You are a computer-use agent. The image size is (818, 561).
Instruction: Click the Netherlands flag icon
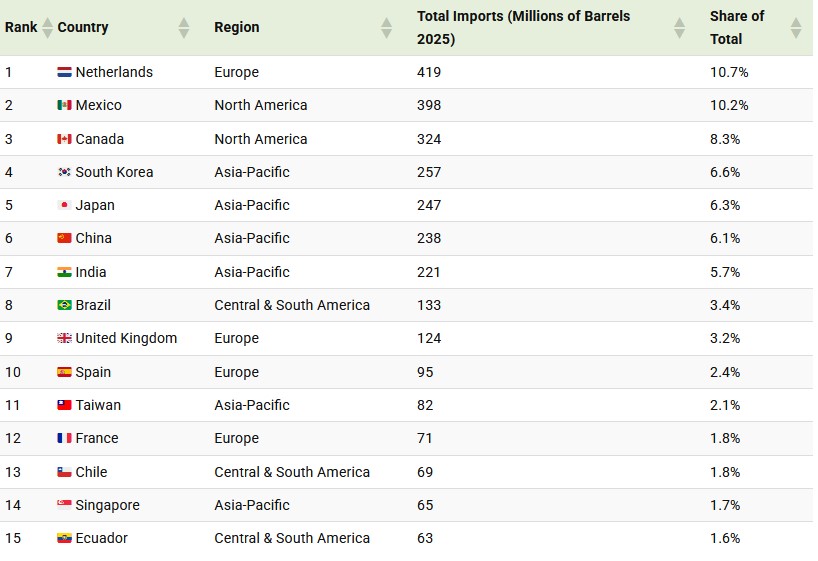coord(64,72)
